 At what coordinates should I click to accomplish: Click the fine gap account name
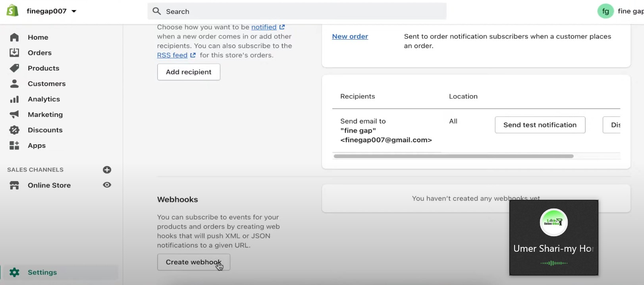(x=631, y=11)
